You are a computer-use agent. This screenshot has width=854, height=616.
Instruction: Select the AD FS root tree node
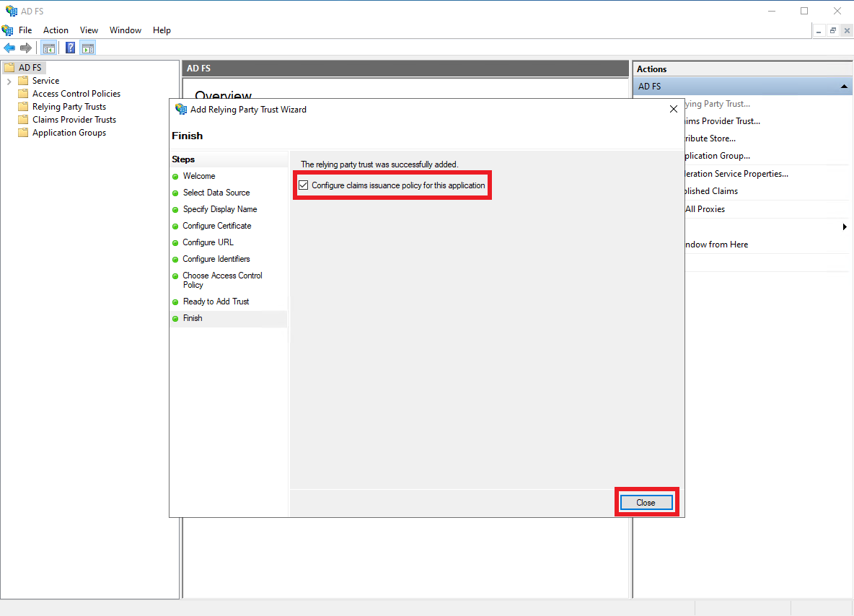(x=30, y=68)
